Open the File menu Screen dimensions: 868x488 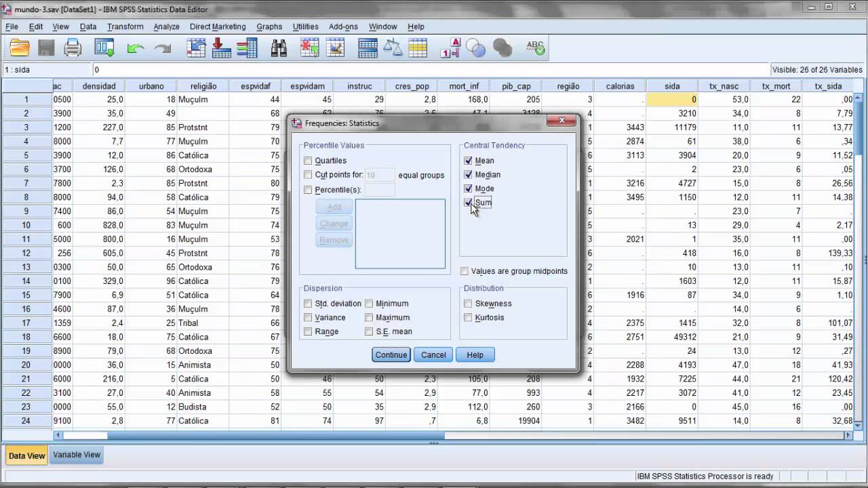(12, 26)
